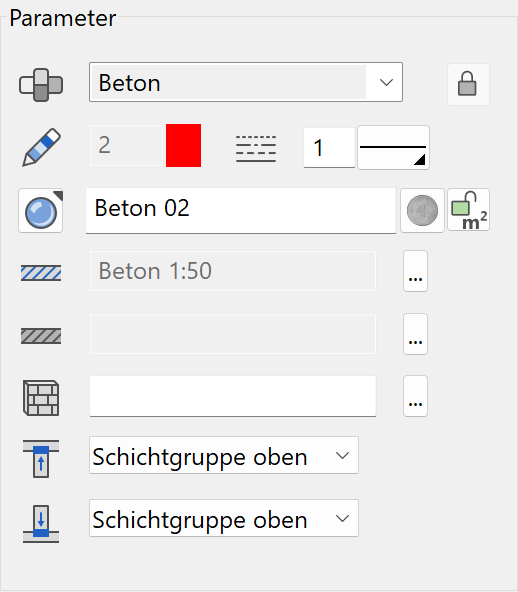Viewport: 518px width, 592px height.
Task: Open the line style preview dropdown
Action: click(393, 148)
